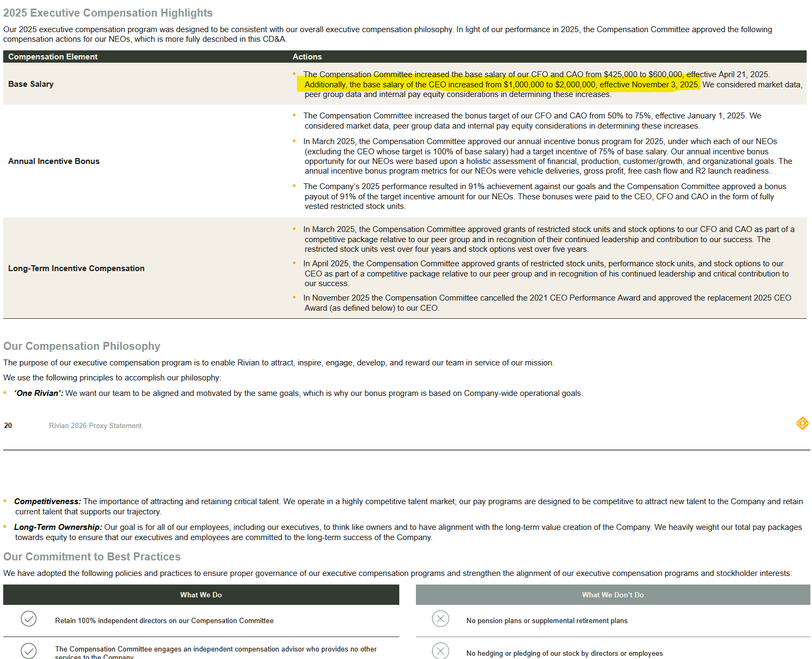Viewport: 812px width, 659px height.
Task: Click the bullet starting 'In April 2025'
Action: tap(546, 273)
